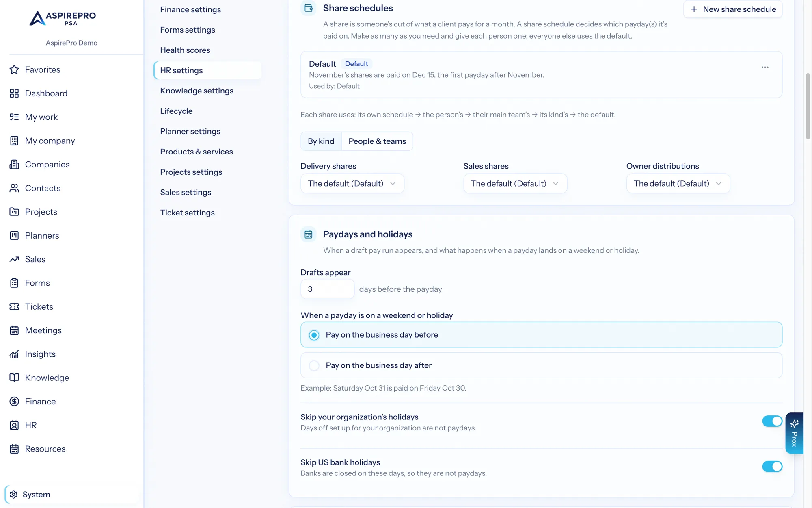Expand the Sales shares schedule dropdown
This screenshot has width=812, height=508.
point(515,183)
